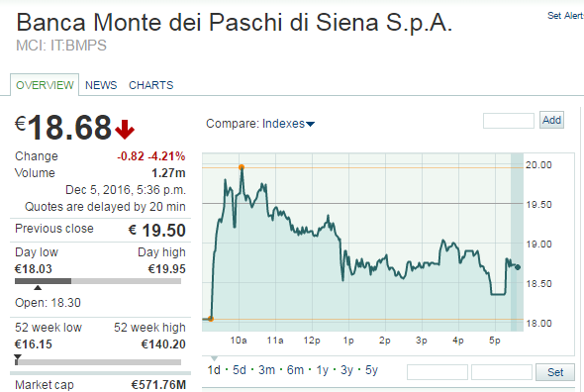Viewport: 584px width, 392px height.
Task: Switch to the NEWS tab
Action: coord(101,85)
